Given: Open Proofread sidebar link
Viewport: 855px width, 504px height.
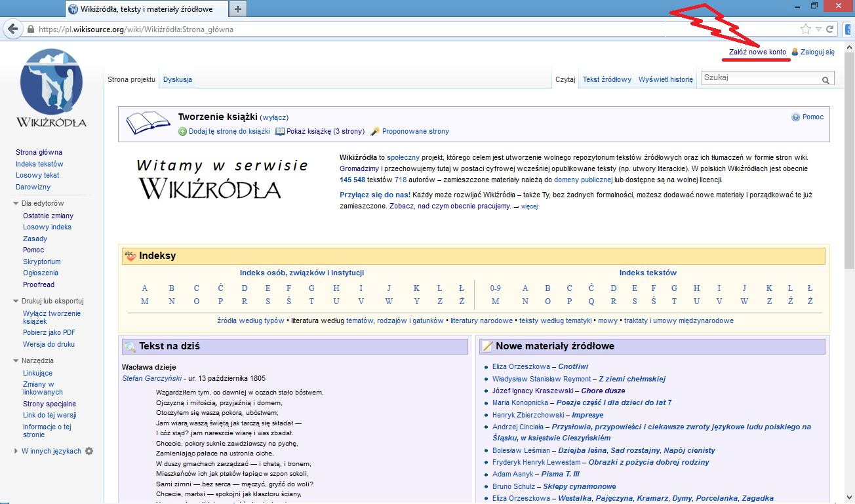Looking at the screenshot, I should pos(39,284).
